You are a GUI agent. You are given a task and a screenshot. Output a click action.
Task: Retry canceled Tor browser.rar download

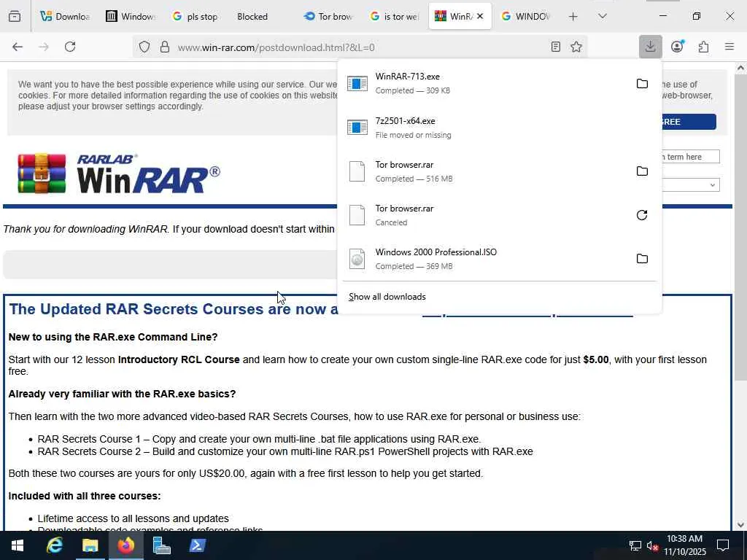pyautogui.click(x=642, y=215)
